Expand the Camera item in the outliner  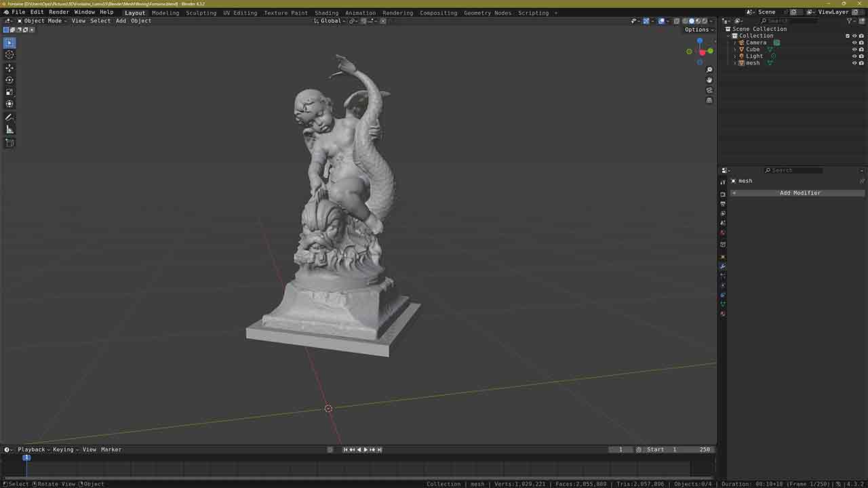(x=735, y=43)
